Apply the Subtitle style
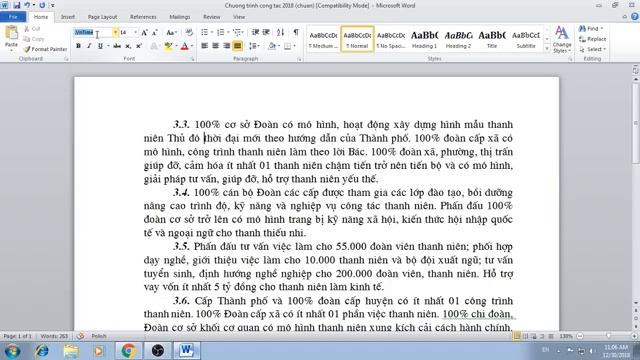This screenshot has width=640, height=360. coord(526,39)
